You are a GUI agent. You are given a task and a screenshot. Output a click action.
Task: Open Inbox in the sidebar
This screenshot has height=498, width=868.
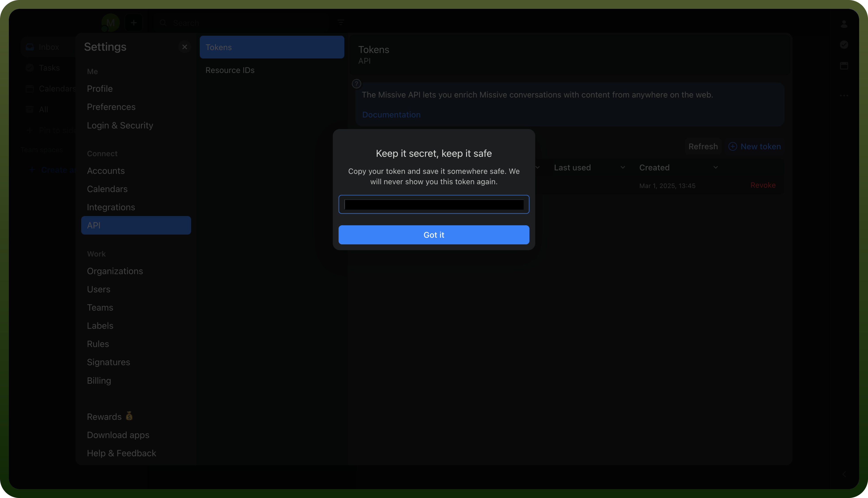click(x=48, y=47)
